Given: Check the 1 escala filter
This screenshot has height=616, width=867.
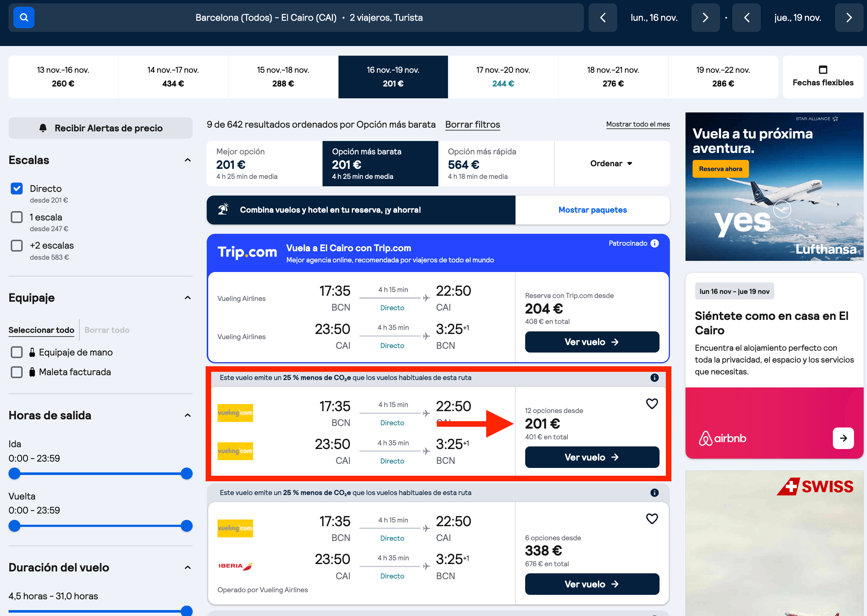Looking at the screenshot, I should point(17,217).
